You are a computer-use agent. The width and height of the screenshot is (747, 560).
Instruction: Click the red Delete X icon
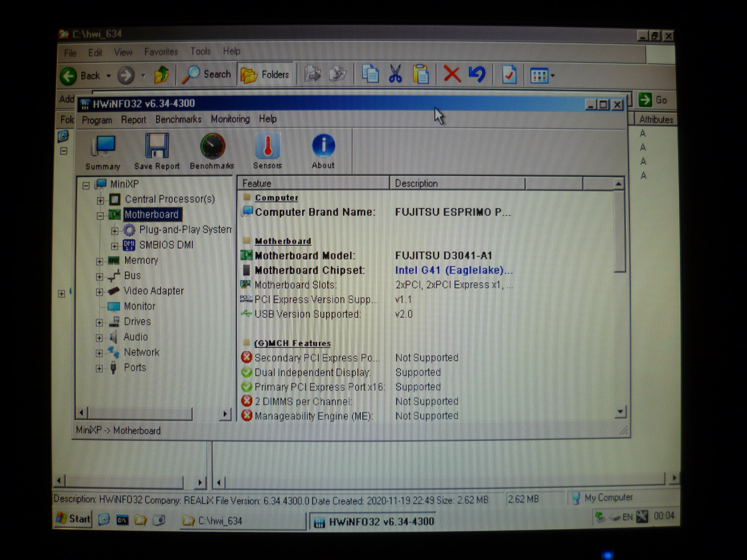(451, 74)
